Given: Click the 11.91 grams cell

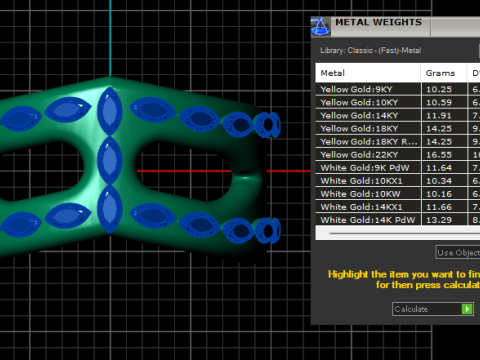Looking at the screenshot, I should pyautogui.click(x=444, y=115).
